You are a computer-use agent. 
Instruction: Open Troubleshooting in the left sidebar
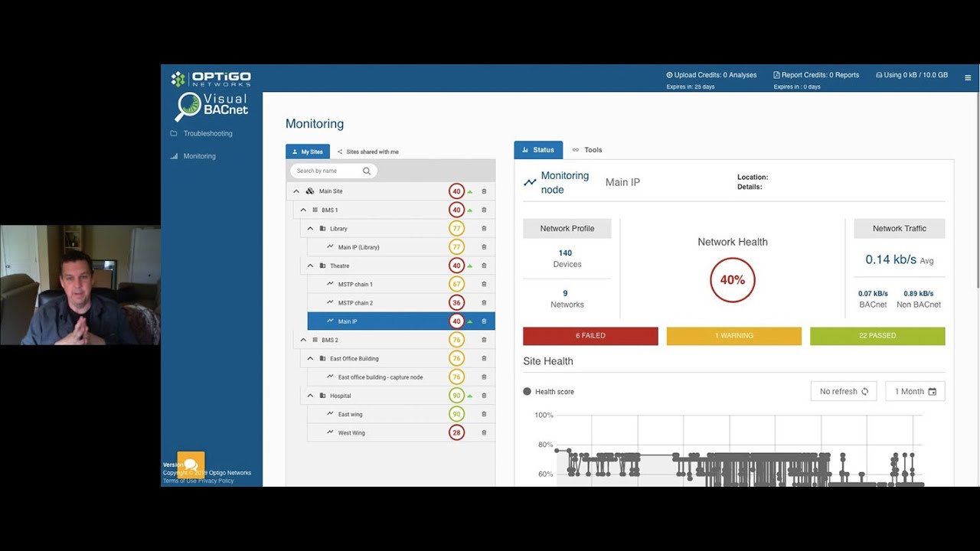coord(207,134)
